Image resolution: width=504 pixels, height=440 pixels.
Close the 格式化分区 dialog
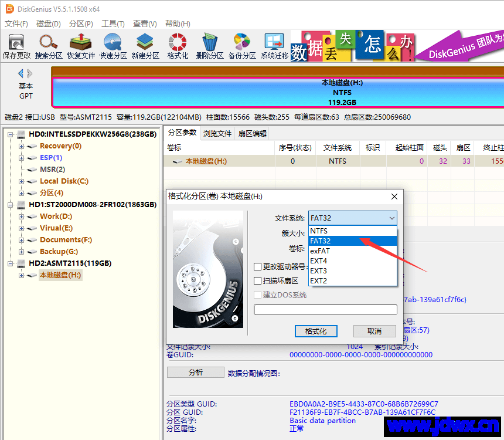click(x=394, y=197)
